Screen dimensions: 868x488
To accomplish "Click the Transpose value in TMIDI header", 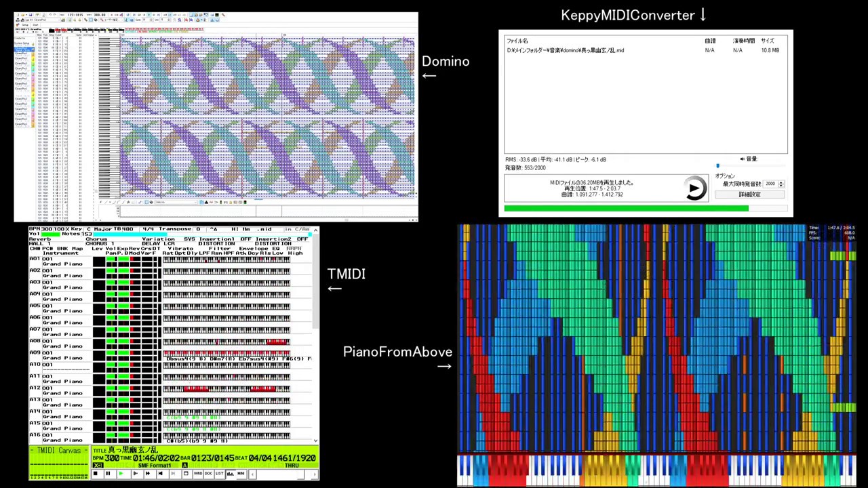I will [198, 229].
